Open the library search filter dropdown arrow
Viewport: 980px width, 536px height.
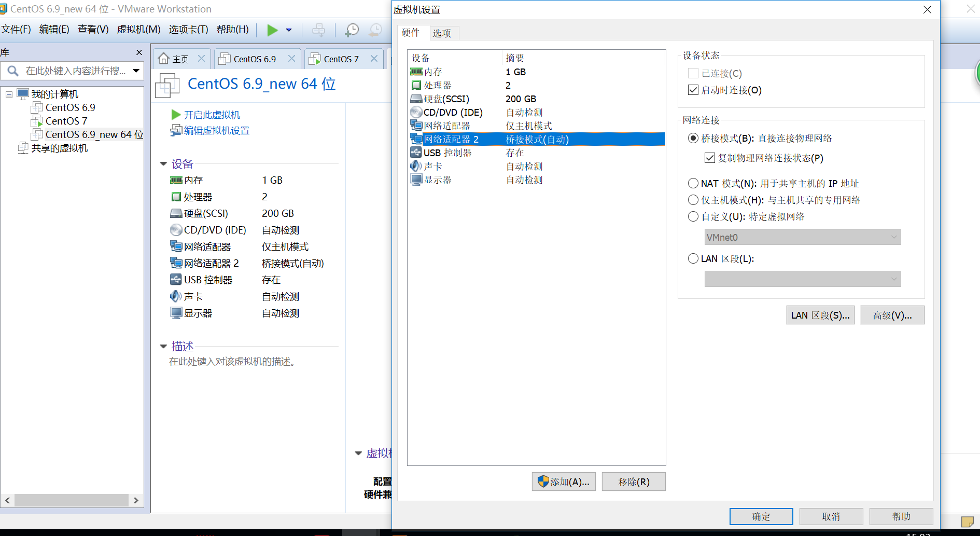(x=136, y=71)
